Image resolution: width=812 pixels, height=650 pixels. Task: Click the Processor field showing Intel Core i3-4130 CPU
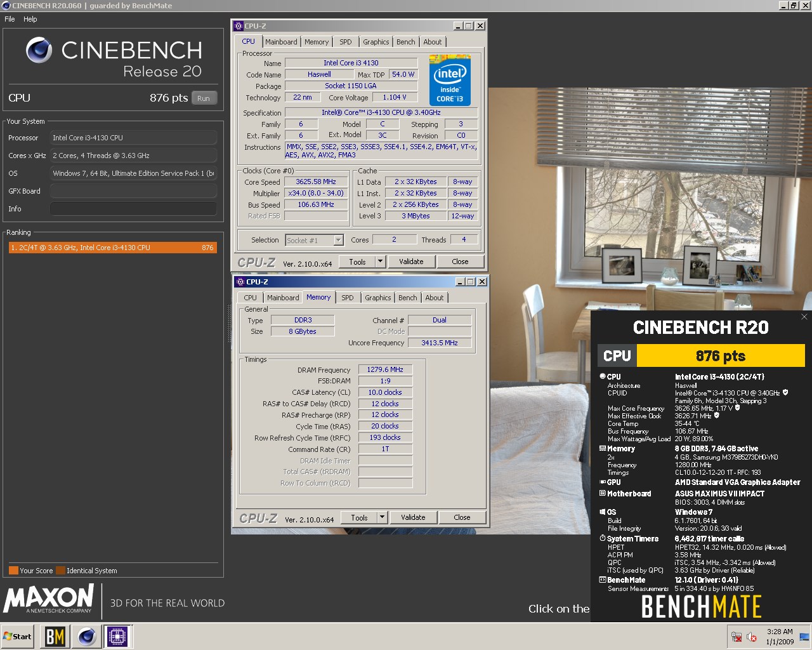click(x=133, y=138)
